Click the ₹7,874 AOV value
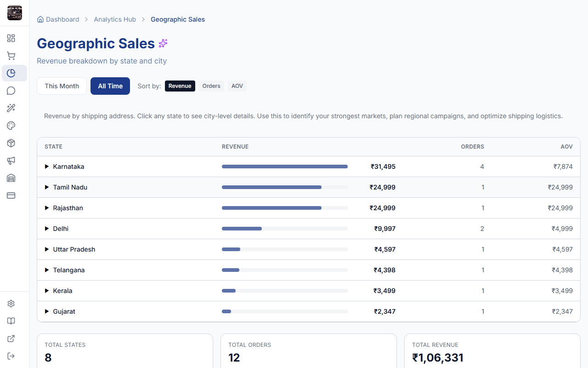588x368 pixels. coord(563,167)
